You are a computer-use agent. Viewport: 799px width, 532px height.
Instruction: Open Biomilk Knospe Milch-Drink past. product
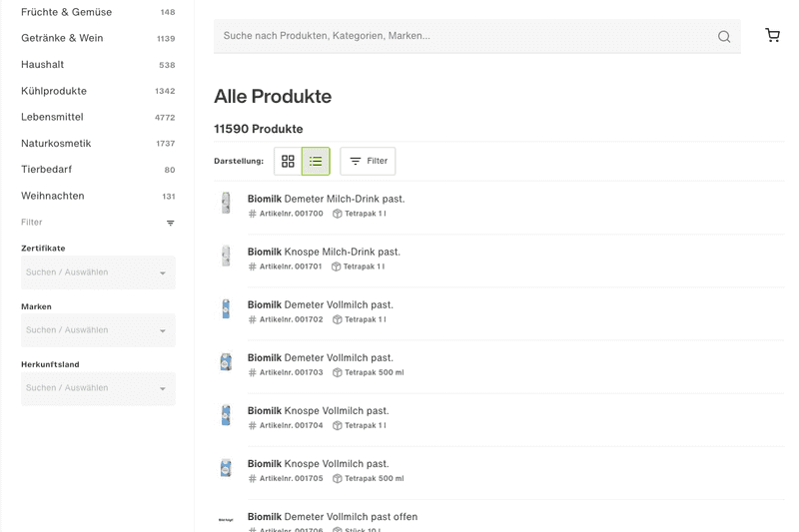click(x=324, y=252)
